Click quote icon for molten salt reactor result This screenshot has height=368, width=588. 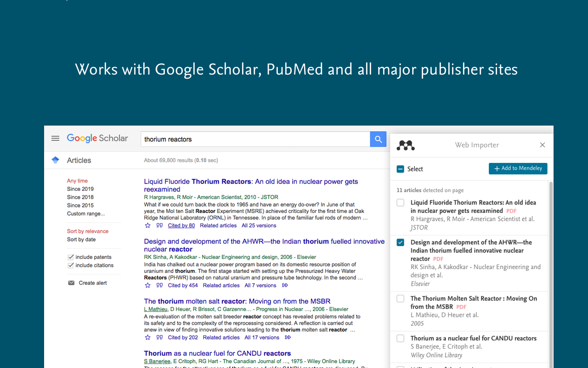(159, 337)
